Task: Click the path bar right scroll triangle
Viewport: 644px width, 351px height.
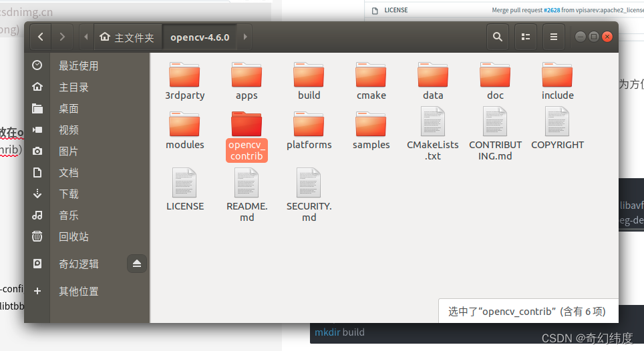Action: coord(245,37)
